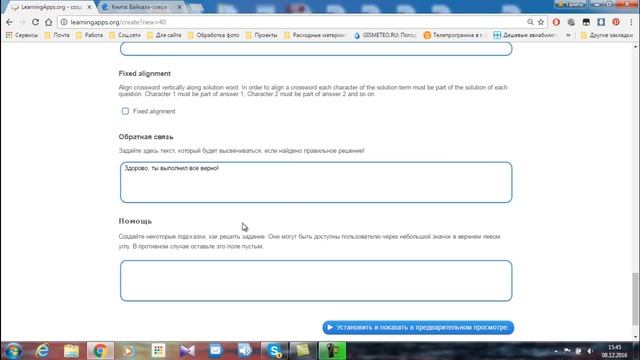Image resolution: width=640 pixels, height=360 pixels.
Task: Open the Chrome three-dot menu
Action: 631,22
